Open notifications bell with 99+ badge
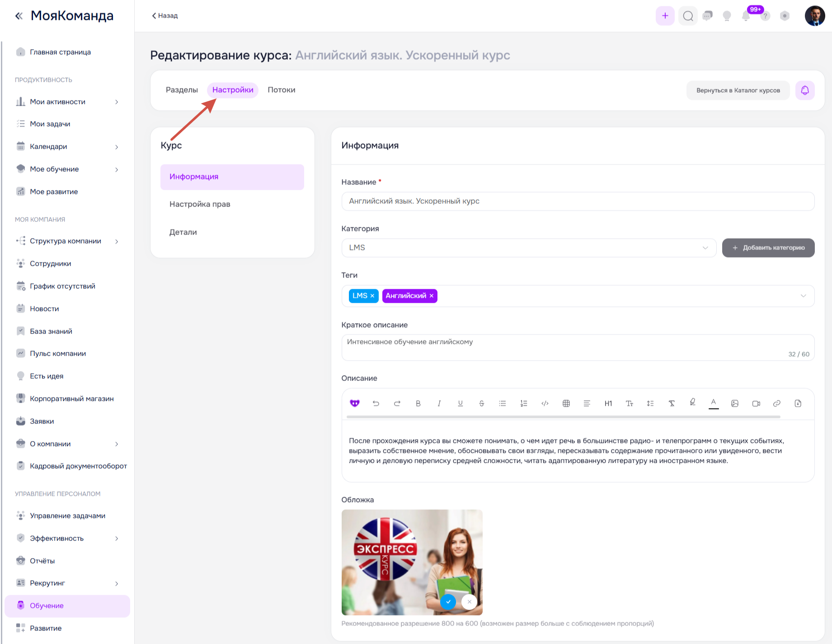This screenshot has width=832, height=644. point(746,16)
